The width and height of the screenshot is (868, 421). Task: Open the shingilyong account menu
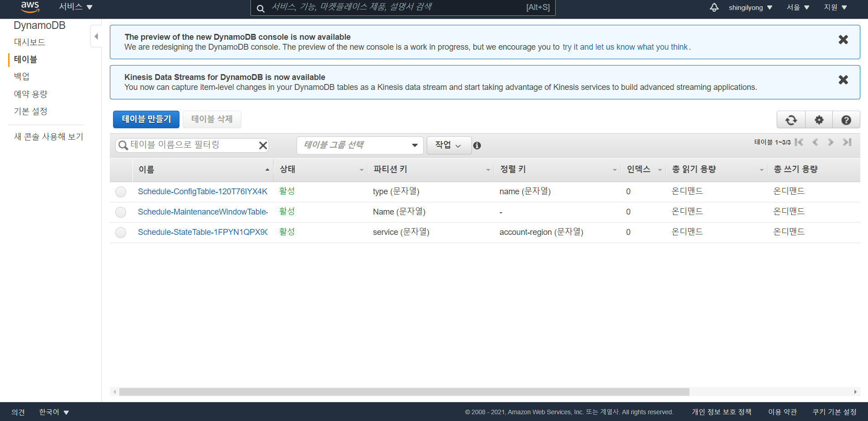[750, 7]
